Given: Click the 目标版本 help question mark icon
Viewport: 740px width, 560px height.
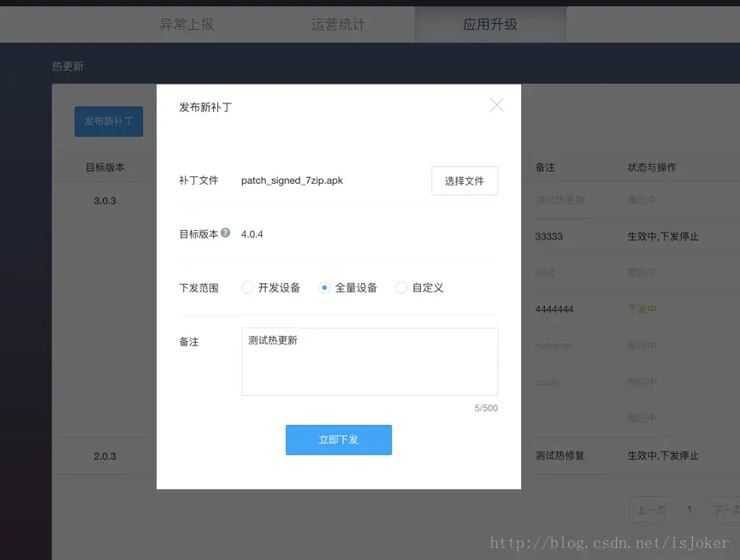Looking at the screenshot, I should (225, 231).
